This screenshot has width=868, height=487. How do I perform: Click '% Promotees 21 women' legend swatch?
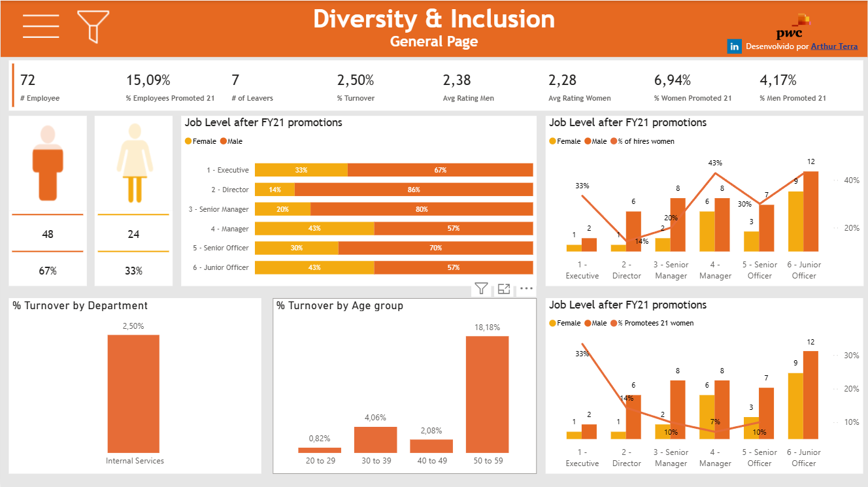614,323
